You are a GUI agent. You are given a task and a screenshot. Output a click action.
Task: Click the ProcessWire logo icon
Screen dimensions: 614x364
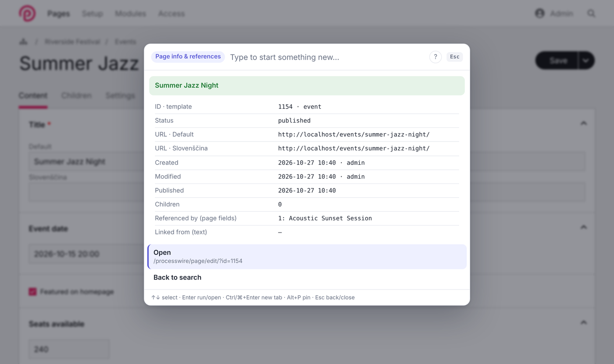(x=27, y=13)
